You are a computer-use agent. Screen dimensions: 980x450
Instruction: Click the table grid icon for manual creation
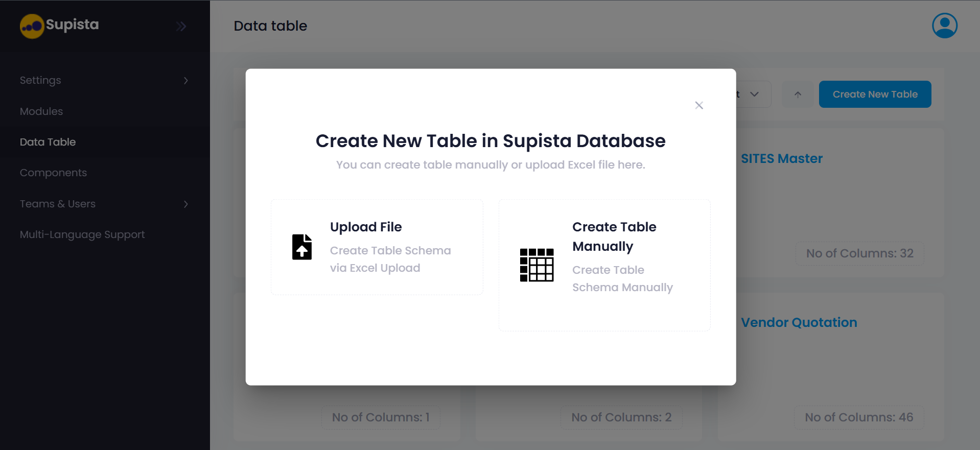coord(536,265)
